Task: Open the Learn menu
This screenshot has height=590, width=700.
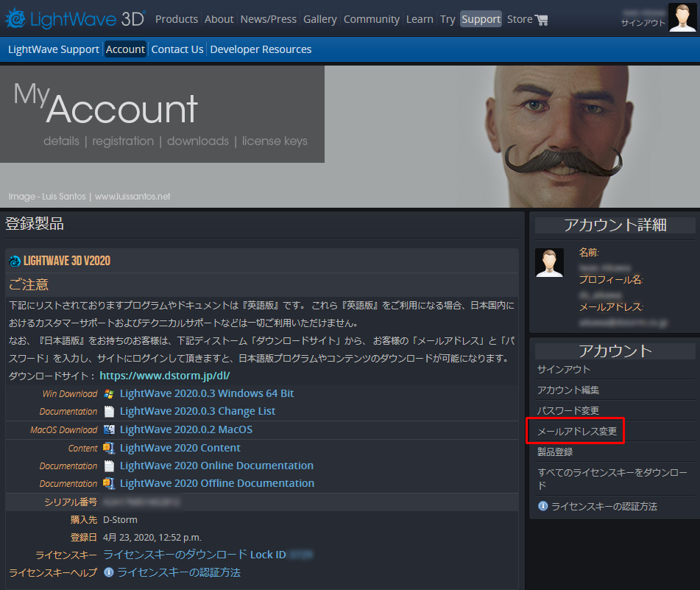Action: pos(420,19)
